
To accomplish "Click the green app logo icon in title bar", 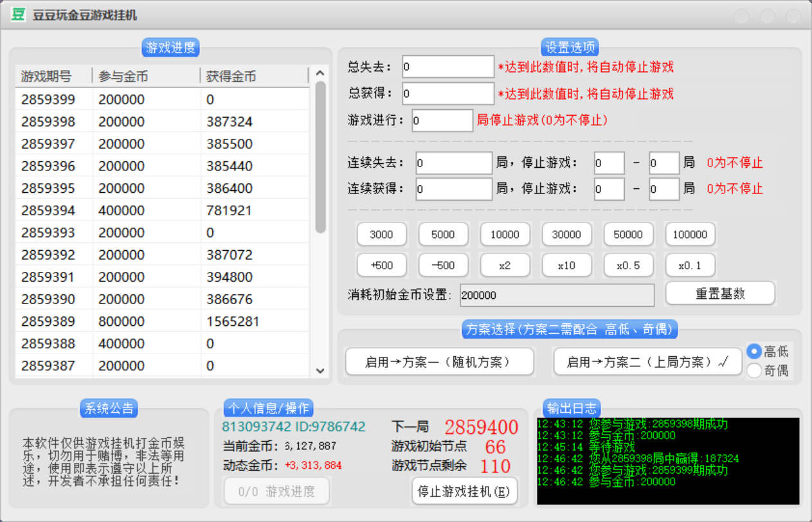I will pos(19,14).
